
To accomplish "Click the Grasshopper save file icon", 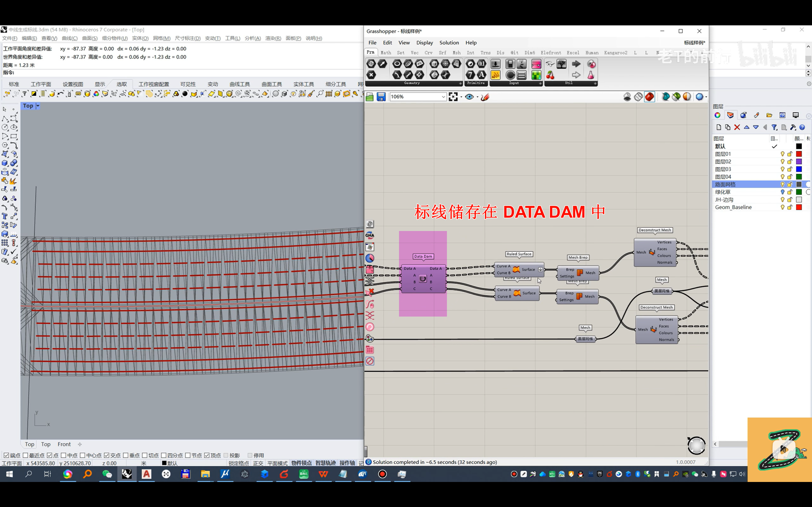I will (381, 97).
